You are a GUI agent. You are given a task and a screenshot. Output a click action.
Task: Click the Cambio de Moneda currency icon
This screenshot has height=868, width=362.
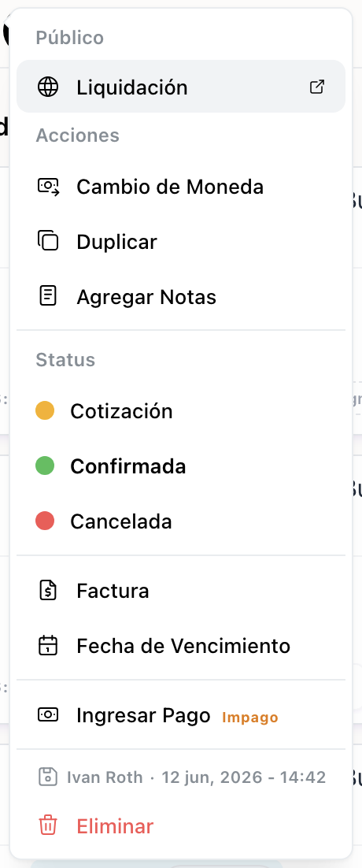coord(48,187)
